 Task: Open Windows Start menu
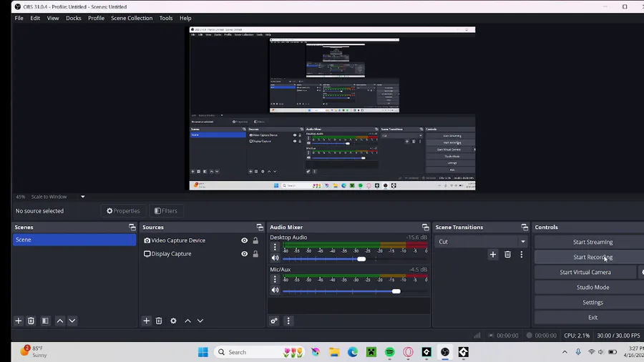[203, 352]
